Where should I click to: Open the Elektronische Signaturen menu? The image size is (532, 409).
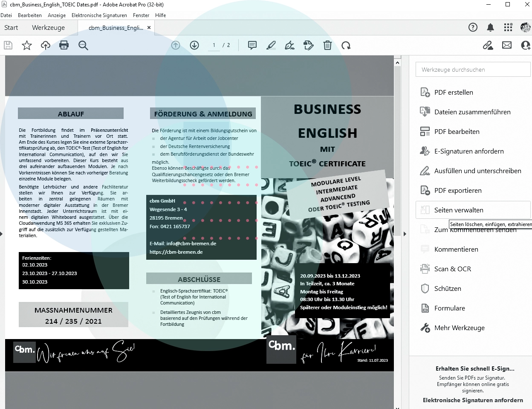[x=99, y=15]
